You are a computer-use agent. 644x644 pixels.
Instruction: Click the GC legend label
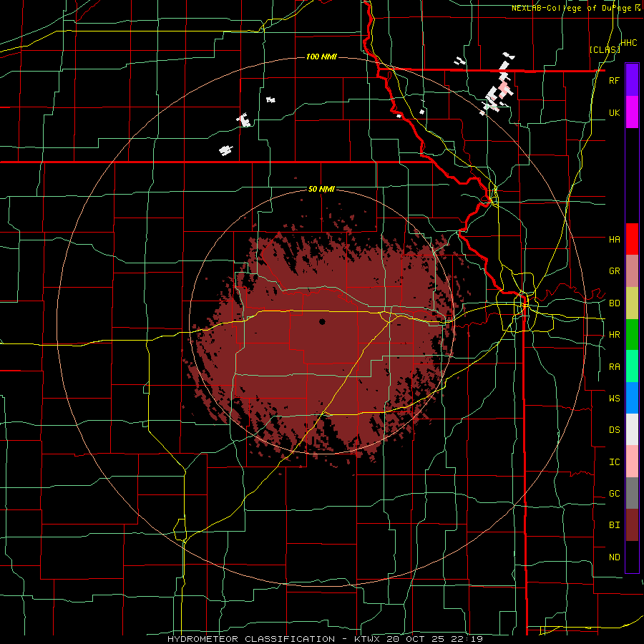click(614, 494)
